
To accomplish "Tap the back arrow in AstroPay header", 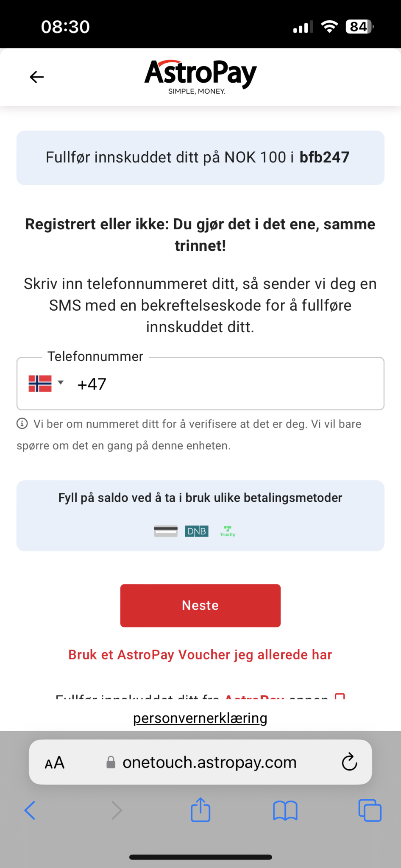I will tap(37, 77).
